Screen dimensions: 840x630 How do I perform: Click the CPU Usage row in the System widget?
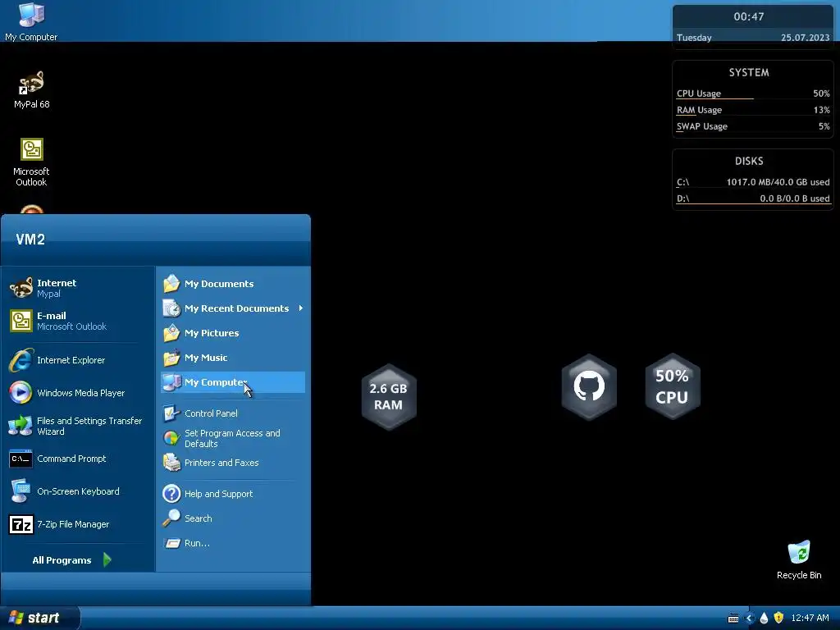(753, 94)
